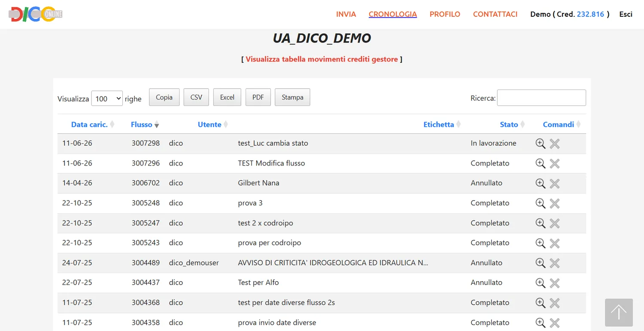View details of Test per Alfo
644x331 pixels.
[x=541, y=283]
